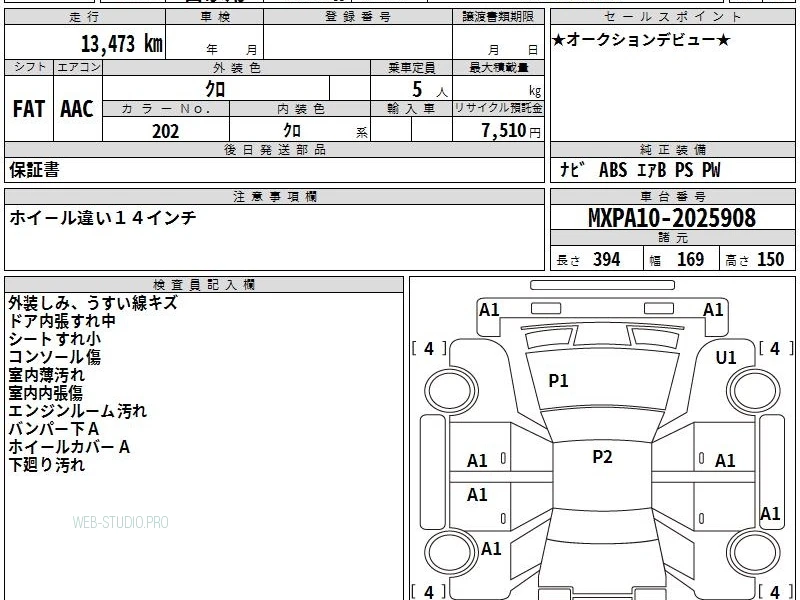This screenshot has width=800, height=600.
Task: Select the colour number 202
Action: (x=166, y=131)
